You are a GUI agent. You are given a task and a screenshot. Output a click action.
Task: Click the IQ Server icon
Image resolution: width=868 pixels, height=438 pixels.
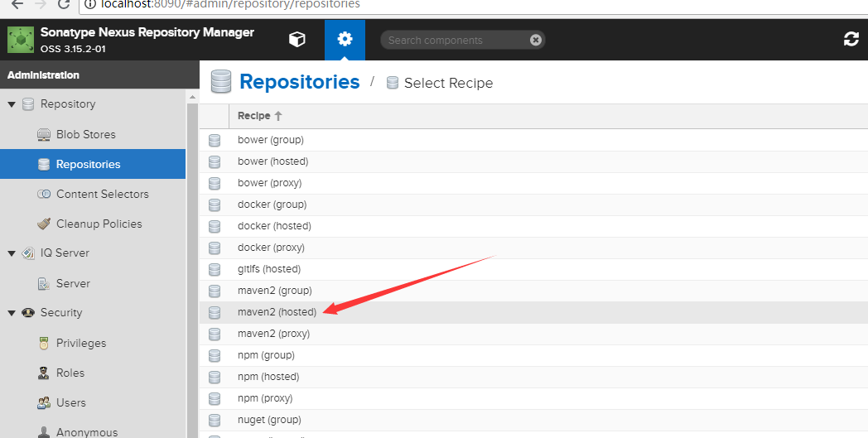pos(27,253)
